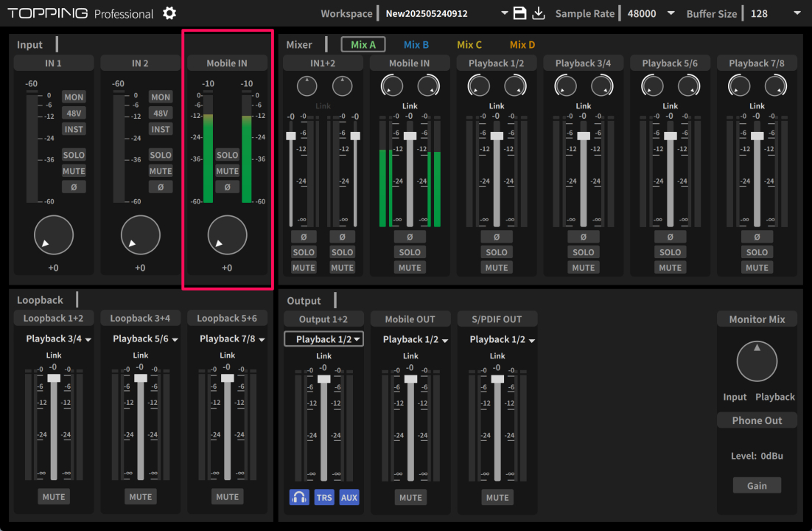The image size is (812, 531).
Task: Invert phase on Playback 5/6 mixer channel
Action: point(670,237)
